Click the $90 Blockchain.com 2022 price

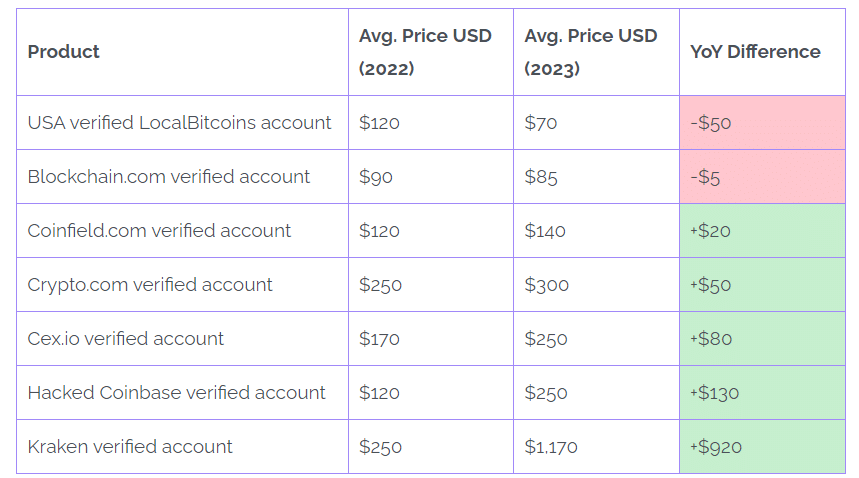pos(376,177)
